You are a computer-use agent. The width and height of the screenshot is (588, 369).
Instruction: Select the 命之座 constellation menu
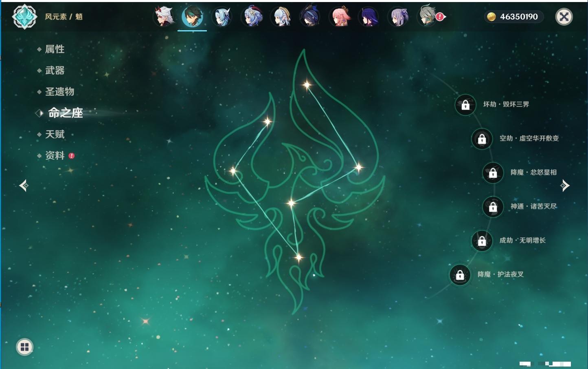coord(65,113)
